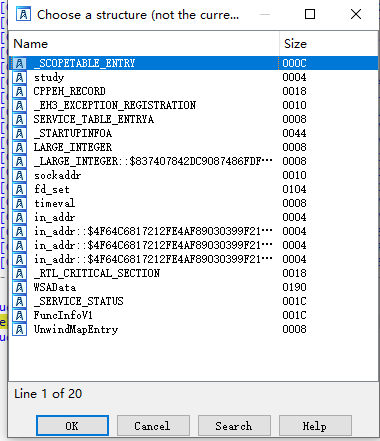The height and width of the screenshot is (441, 380).
Task: Sort the list by the Name column
Action: pos(144,44)
